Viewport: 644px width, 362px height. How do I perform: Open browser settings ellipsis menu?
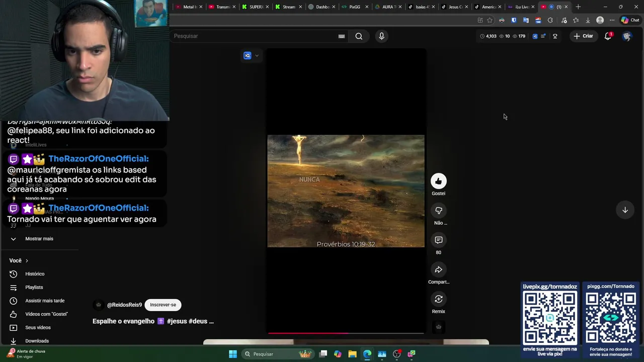(x=612, y=20)
